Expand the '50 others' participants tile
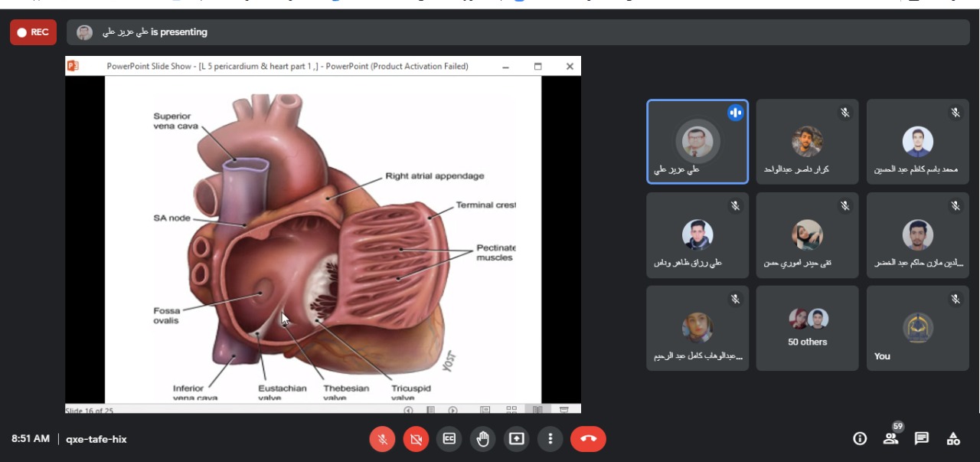 pyautogui.click(x=807, y=329)
